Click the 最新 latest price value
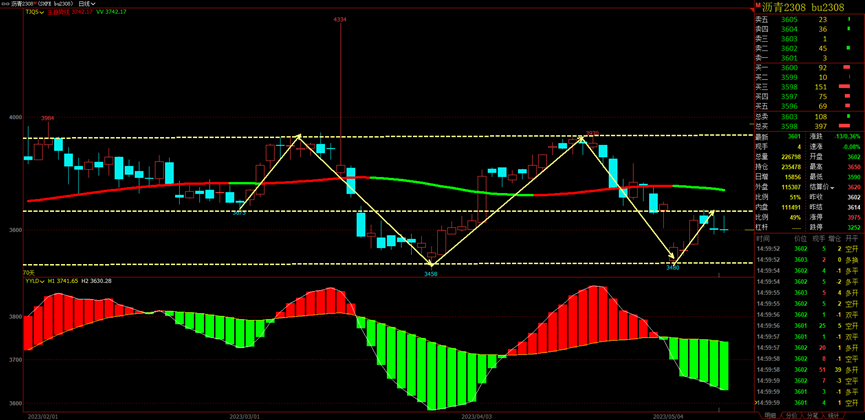This screenshot has width=865, height=420. [x=794, y=137]
